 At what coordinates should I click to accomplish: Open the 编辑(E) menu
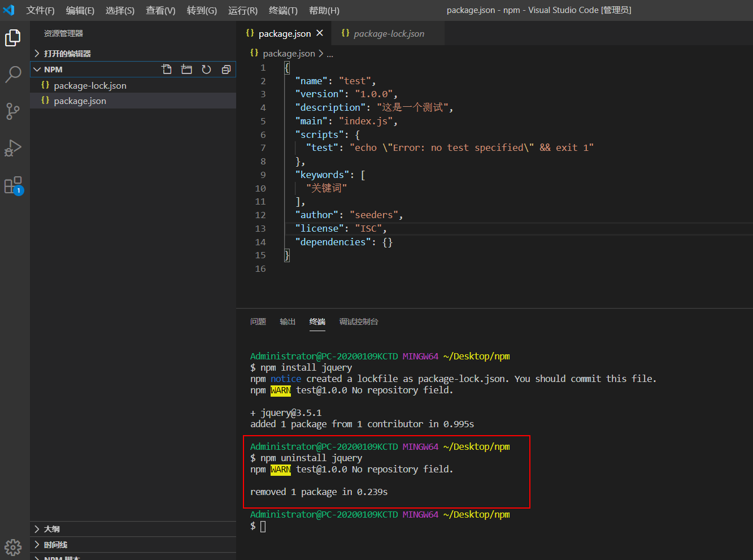[80, 10]
